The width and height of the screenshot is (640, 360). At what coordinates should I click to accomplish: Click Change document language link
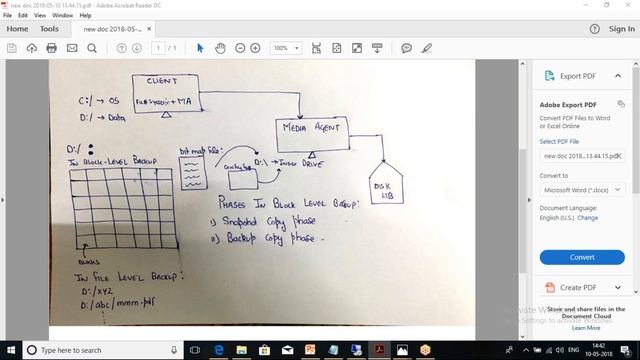click(x=588, y=218)
